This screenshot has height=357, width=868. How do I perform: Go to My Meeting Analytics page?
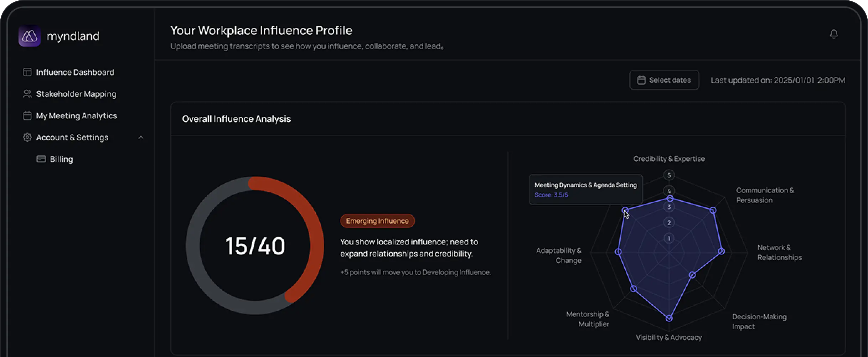tap(77, 115)
